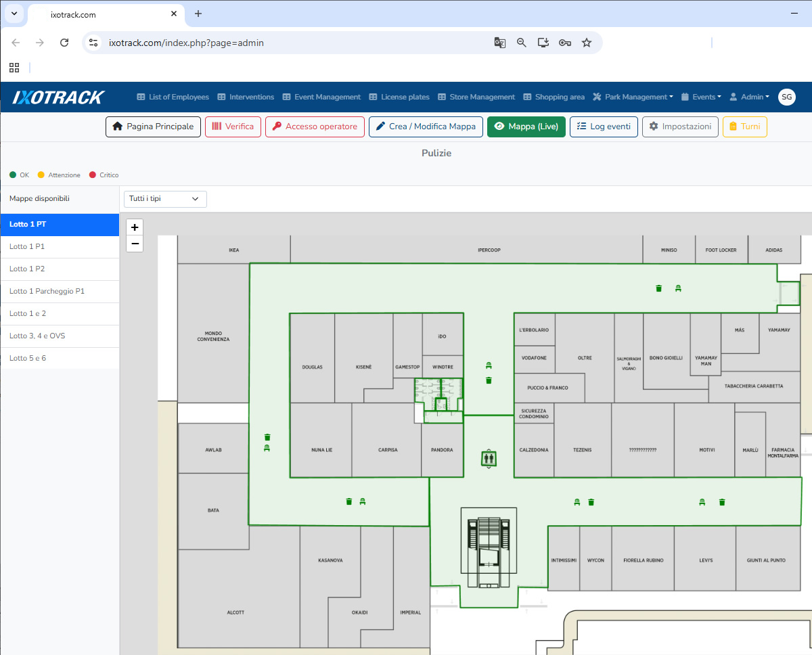This screenshot has height=655, width=812.
Task: Click the MONDO CONVENIENZA store label
Action: tap(213, 336)
